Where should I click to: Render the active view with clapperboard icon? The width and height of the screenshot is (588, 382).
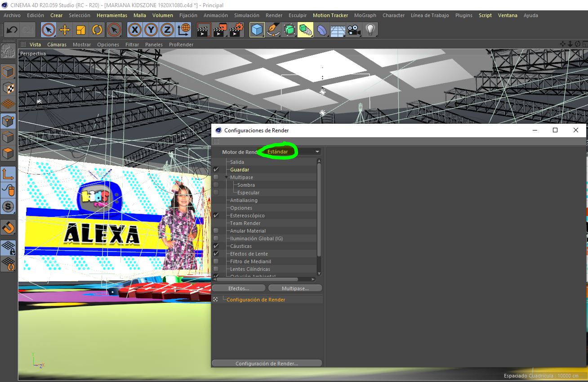tap(203, 30)
